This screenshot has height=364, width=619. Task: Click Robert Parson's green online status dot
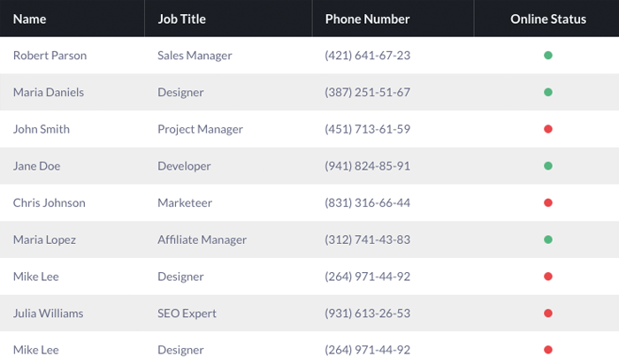coord(548,55)
